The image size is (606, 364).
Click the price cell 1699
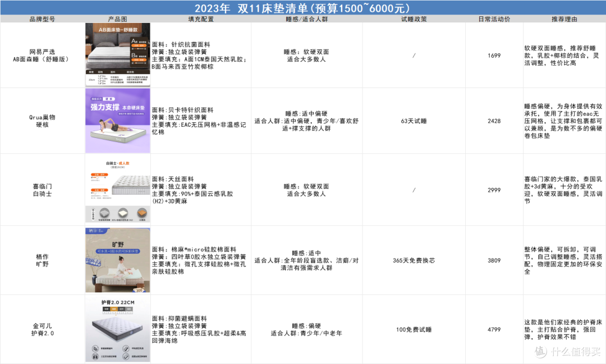(494, 56)
